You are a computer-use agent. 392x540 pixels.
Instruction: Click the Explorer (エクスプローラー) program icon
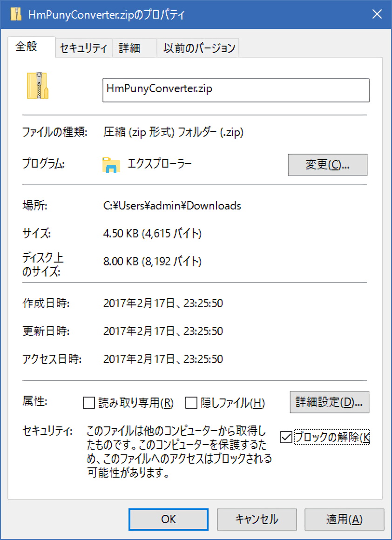click(111, 165)
